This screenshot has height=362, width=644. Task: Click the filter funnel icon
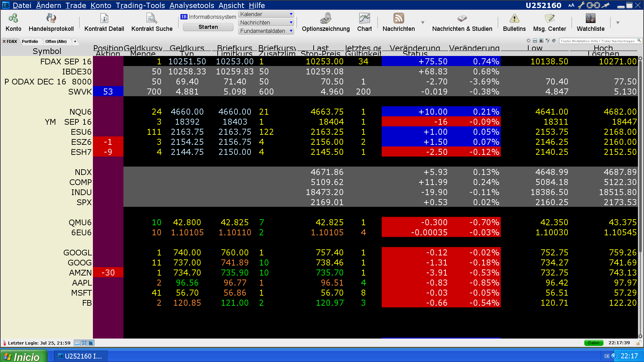(x=548, y=41)
